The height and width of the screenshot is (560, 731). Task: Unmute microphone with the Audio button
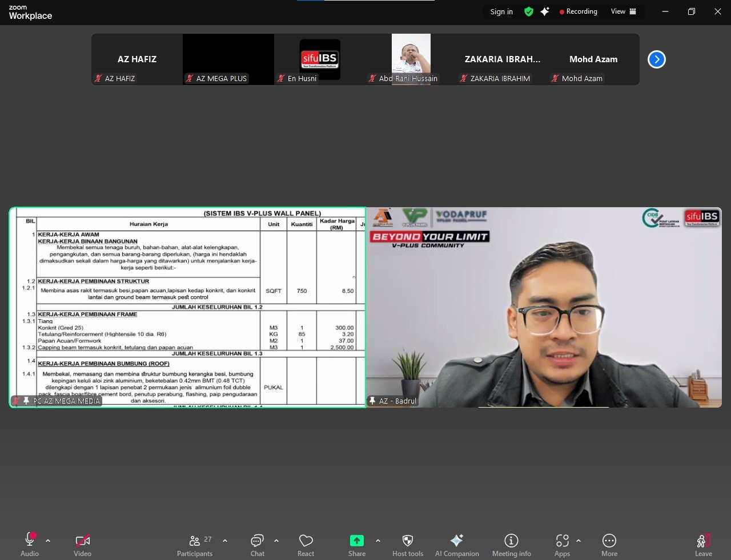[30, 545]
